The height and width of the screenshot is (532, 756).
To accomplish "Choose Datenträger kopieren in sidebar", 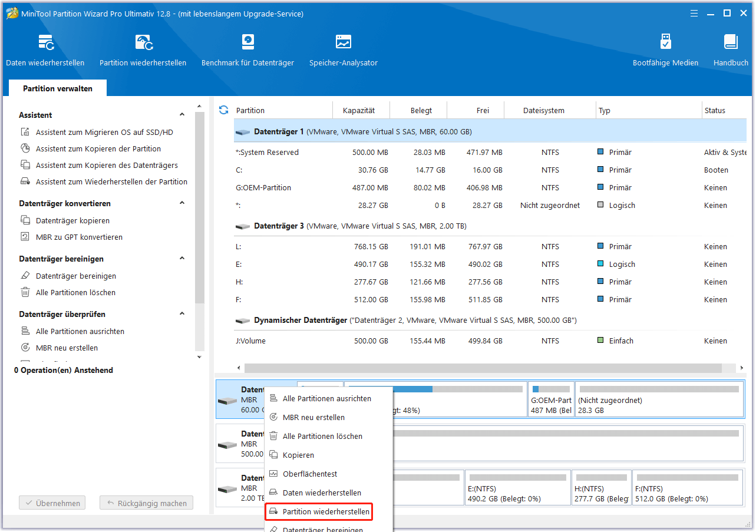I will [x=72, y=221].
